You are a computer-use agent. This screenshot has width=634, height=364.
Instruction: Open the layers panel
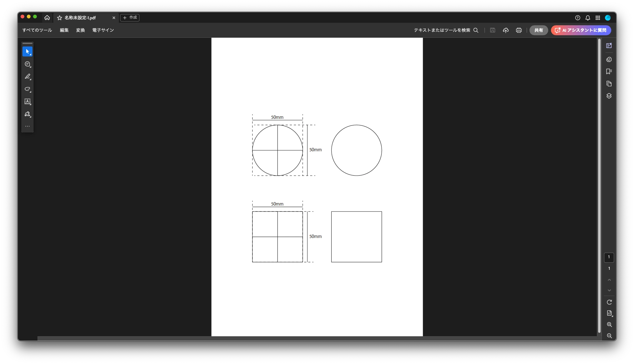(609, 96)
